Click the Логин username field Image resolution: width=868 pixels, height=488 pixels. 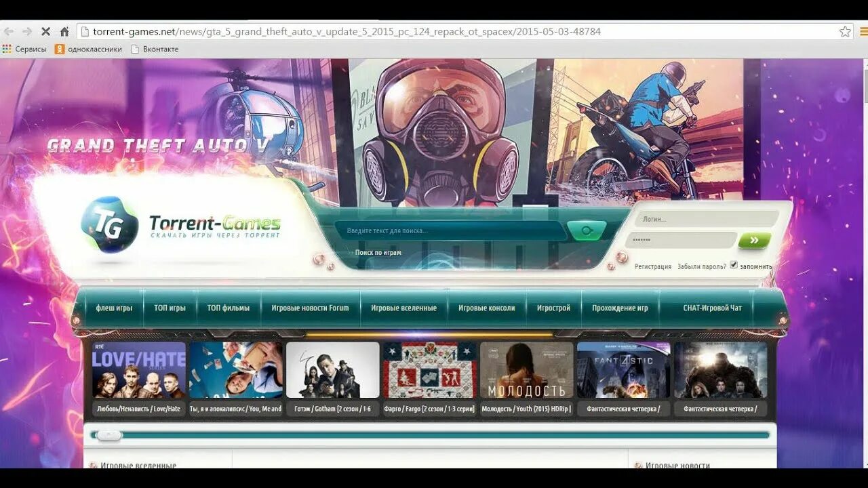(x=706, y=219)
